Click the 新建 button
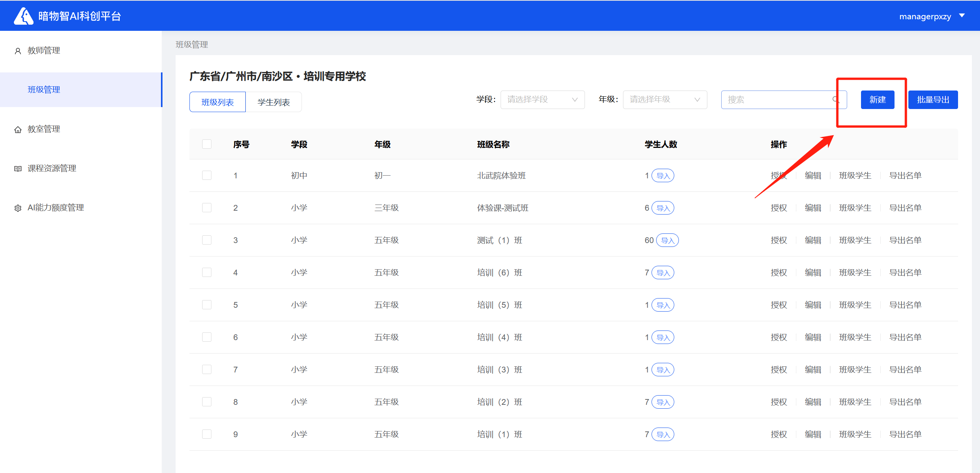 [877, 100]
